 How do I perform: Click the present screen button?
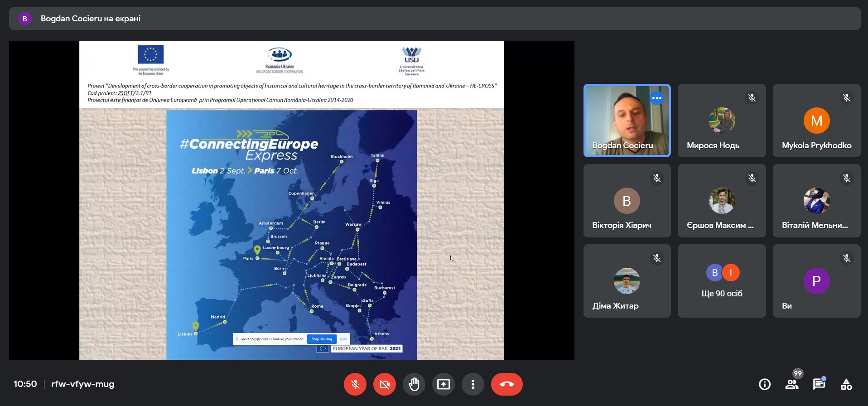pyautogui.click(x=444, y=384)
